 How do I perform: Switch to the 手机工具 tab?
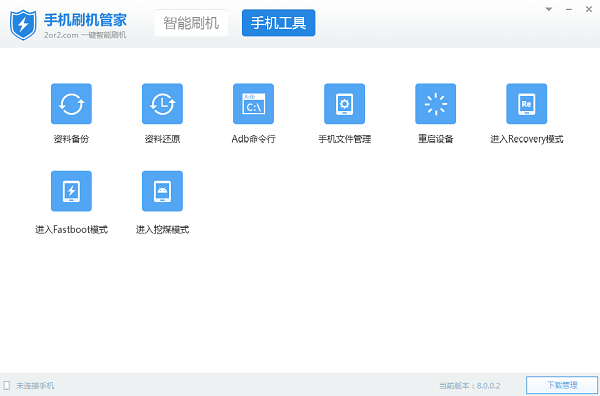click(279, 23)
